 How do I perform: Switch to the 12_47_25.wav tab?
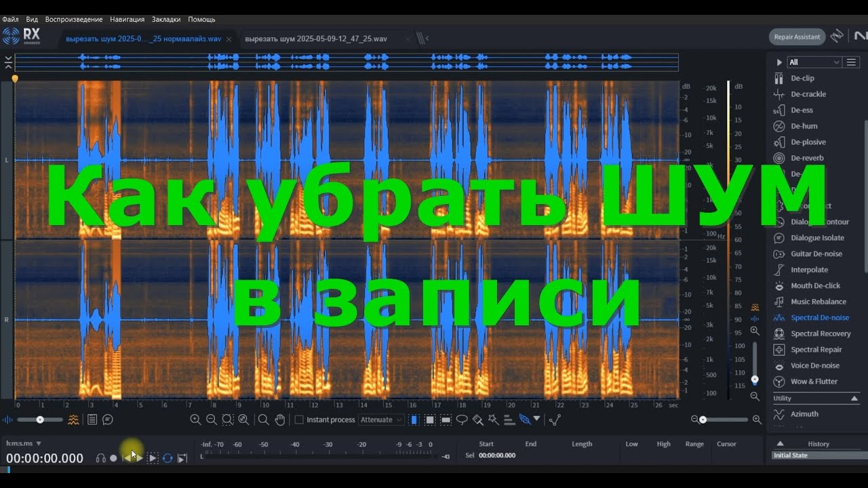[316, 39]
